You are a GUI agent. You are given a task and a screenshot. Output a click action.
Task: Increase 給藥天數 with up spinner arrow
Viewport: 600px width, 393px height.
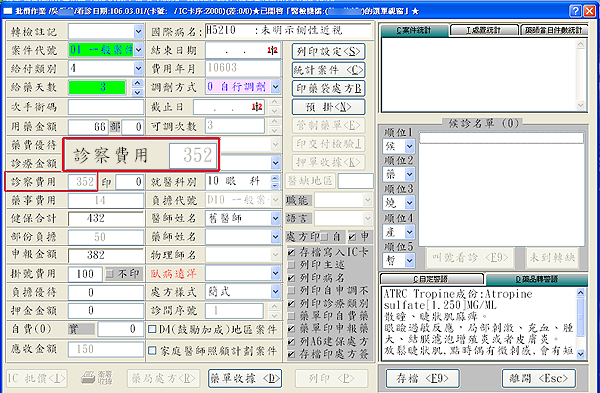pos(137,83)
